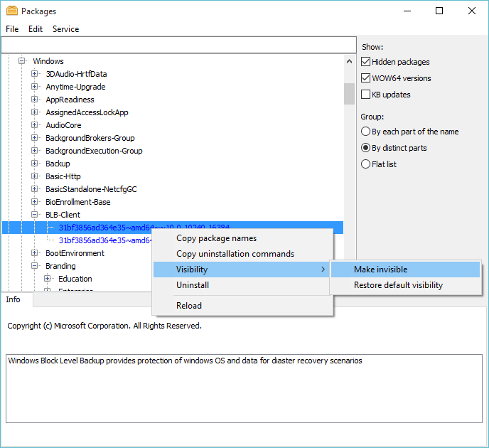489x448 pixels.
Task: Click the package description text box
Action: pyautogui.click(x=244, y=388)
